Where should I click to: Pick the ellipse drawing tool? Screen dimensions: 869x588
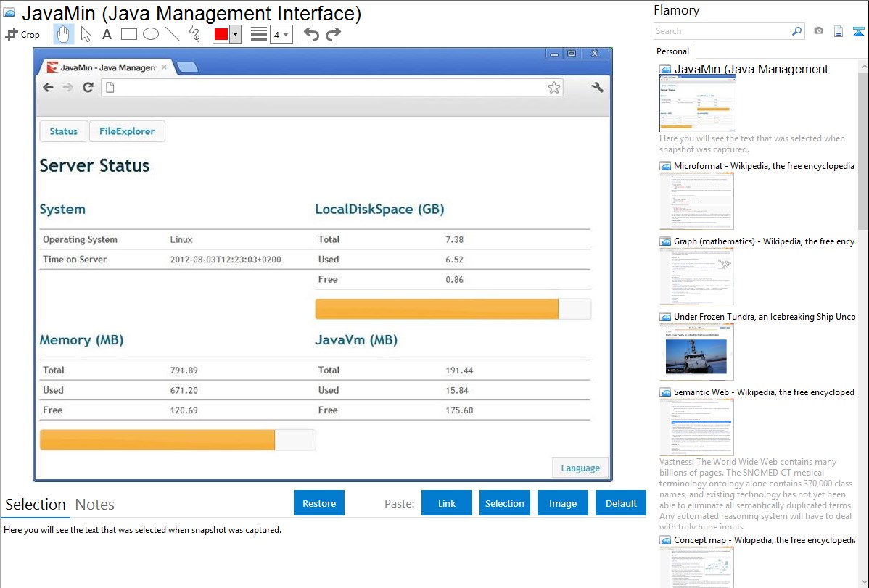tap(151, 34)
